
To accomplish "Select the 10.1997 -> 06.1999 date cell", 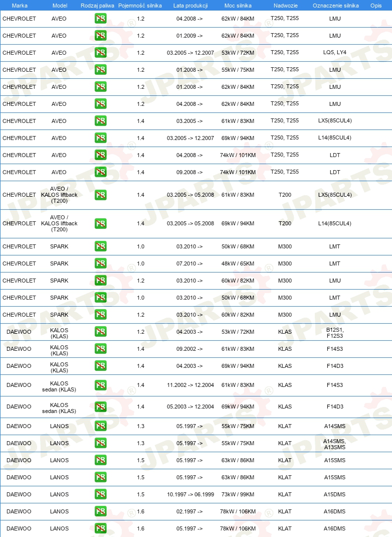I will [190, 494].
